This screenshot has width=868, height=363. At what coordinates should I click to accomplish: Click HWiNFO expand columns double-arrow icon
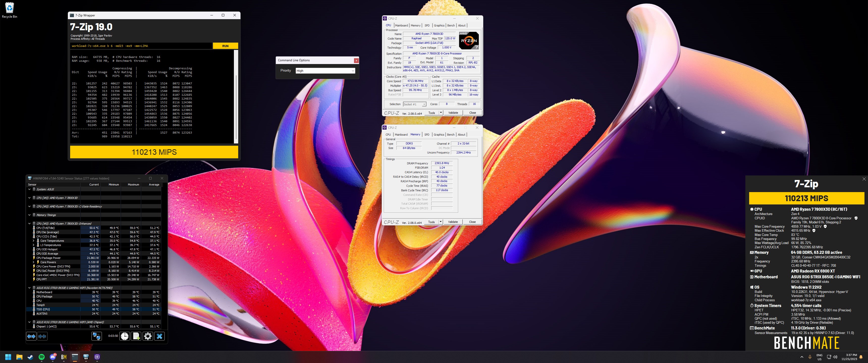(31, 336)
